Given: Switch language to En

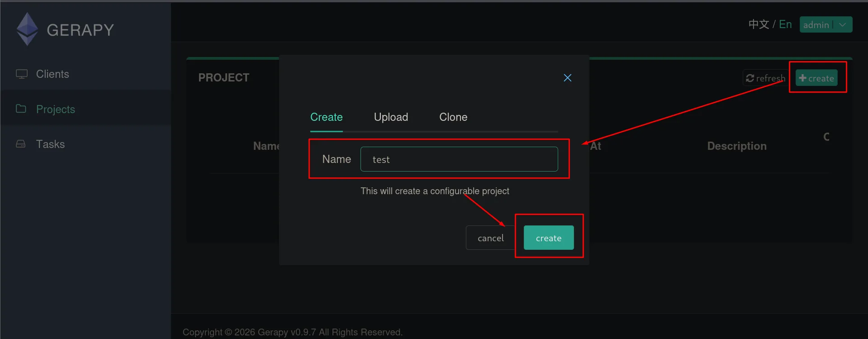Looking at the screenshot, I should click(x=785, y=24).
